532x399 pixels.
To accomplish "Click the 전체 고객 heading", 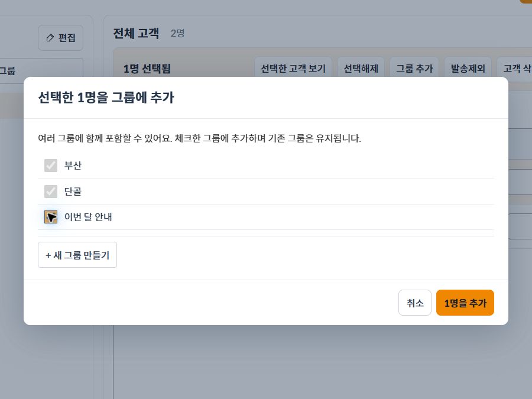I will coord(136,33).
